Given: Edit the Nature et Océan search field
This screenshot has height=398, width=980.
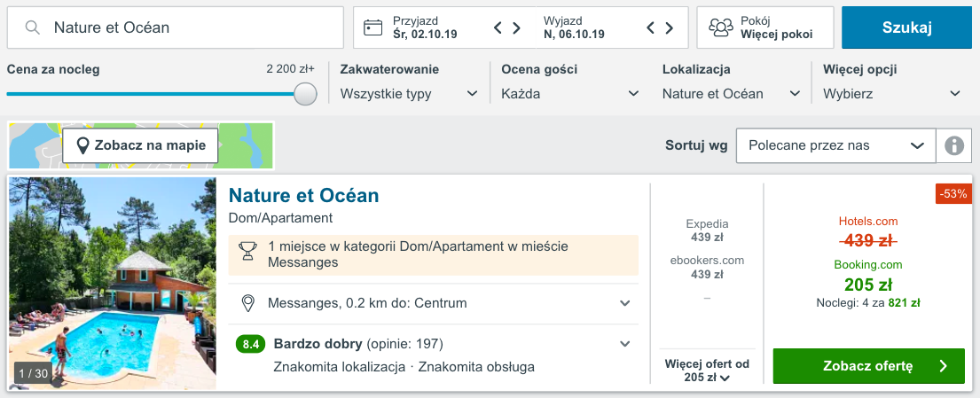Looking at the screenshot, I should click(x=176, y=27).
